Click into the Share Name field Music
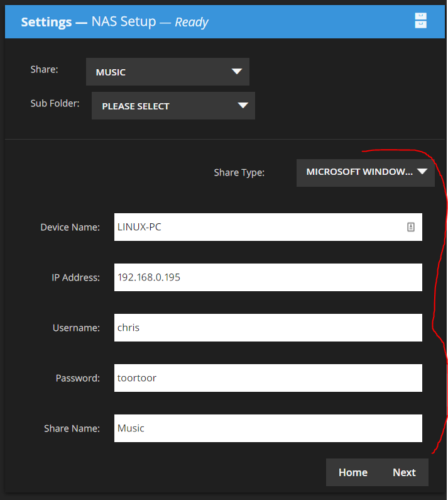Screen dimensions: 448x500 click(x=268, y=428)
